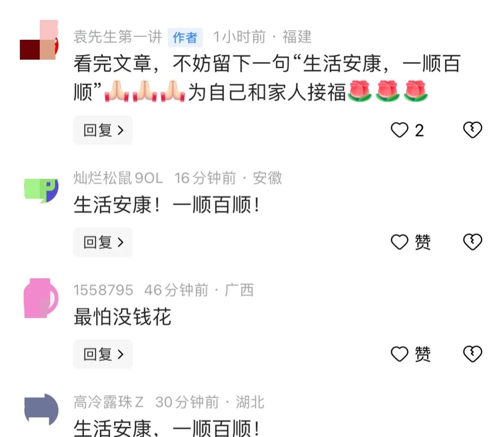The height and width of the screenshot is (437, 504).
Task: Open pink avatar of user 1558795
Action: [41, 298]
